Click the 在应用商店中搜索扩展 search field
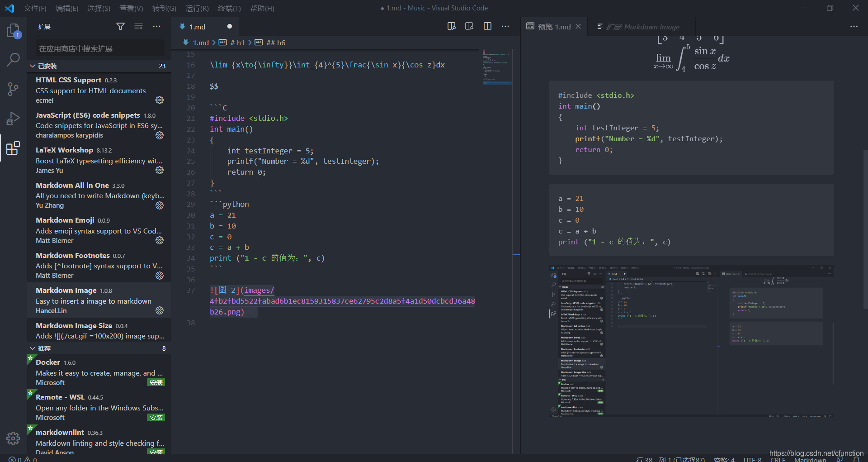This screenshot has height=462, width=868. click(100, 48)
